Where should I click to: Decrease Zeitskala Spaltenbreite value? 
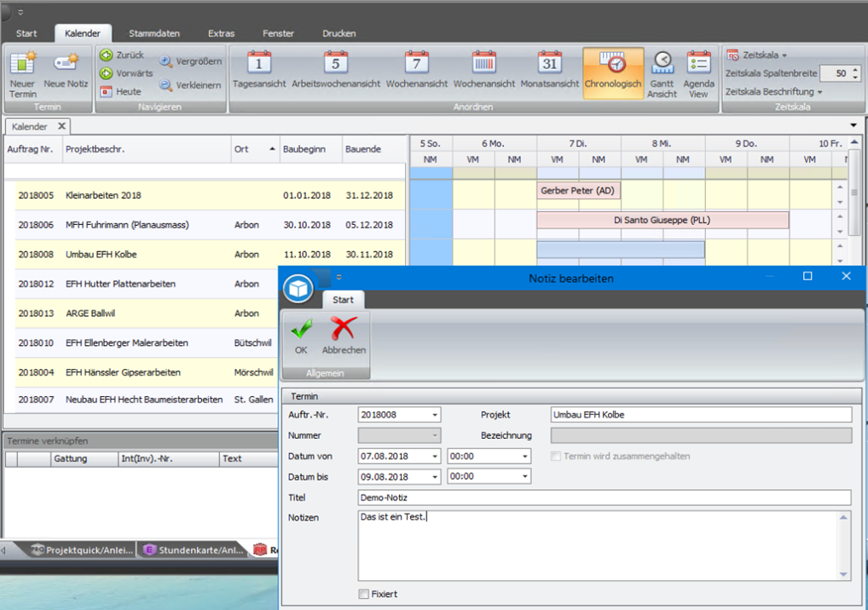[856, 77]
